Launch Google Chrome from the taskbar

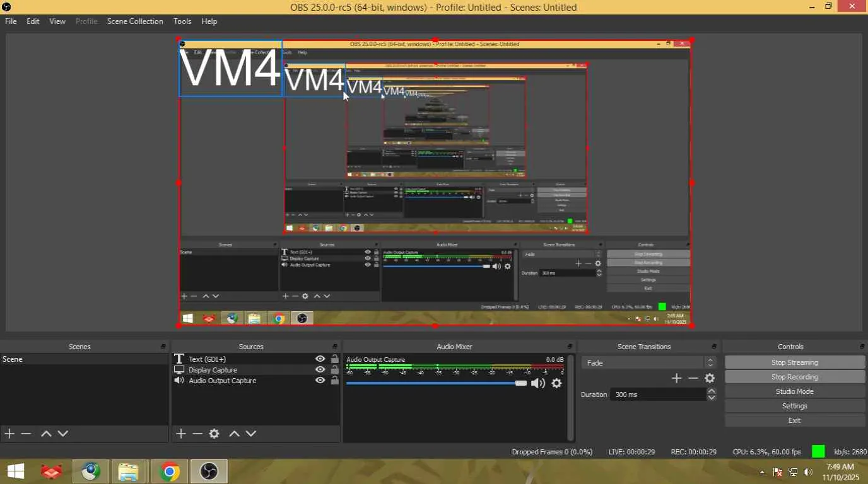pos(169,471)
